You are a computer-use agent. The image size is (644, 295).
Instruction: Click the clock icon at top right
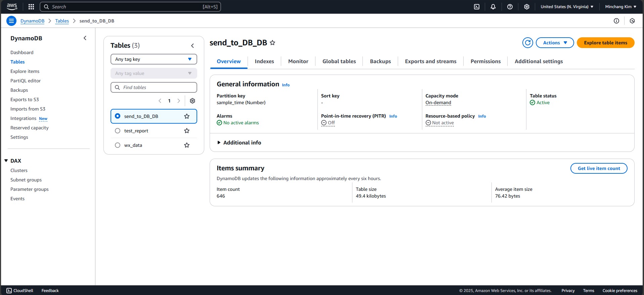coord(632,21)
